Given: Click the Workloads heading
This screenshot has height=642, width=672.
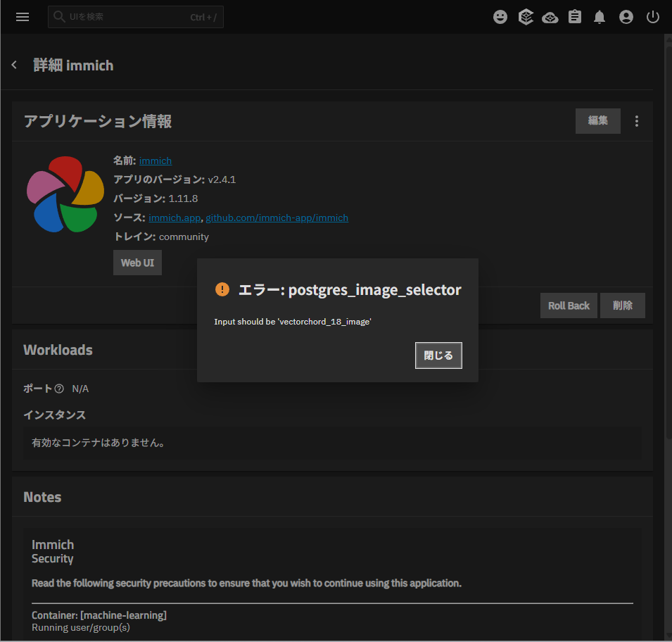Looking at the screenshot, I should (x=58, y=350).
